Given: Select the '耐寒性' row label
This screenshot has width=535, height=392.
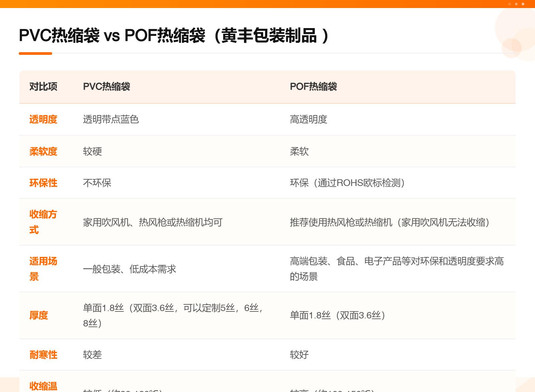Looking at the screenshot, I should tap(43, 355).
